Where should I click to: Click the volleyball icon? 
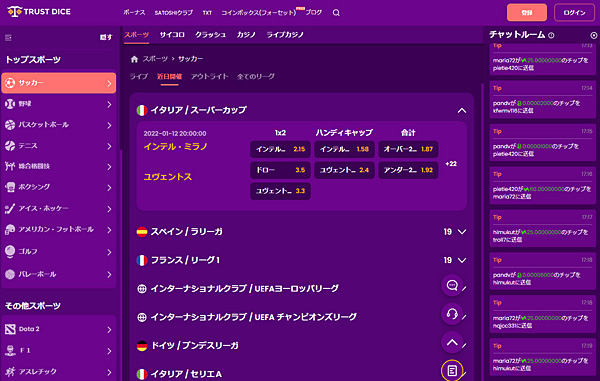(10, 274)
